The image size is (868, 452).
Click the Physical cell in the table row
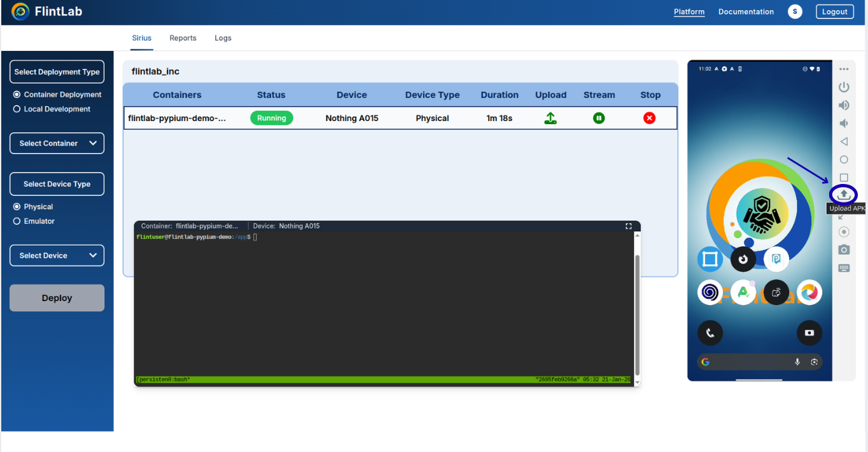pos(432,118)
